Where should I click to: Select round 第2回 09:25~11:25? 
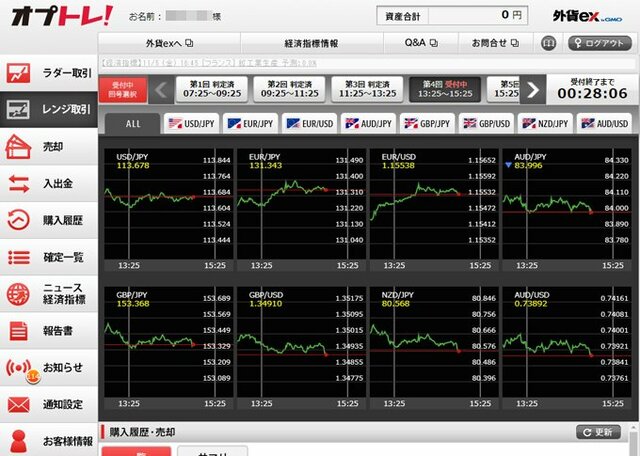click(289, 89)
